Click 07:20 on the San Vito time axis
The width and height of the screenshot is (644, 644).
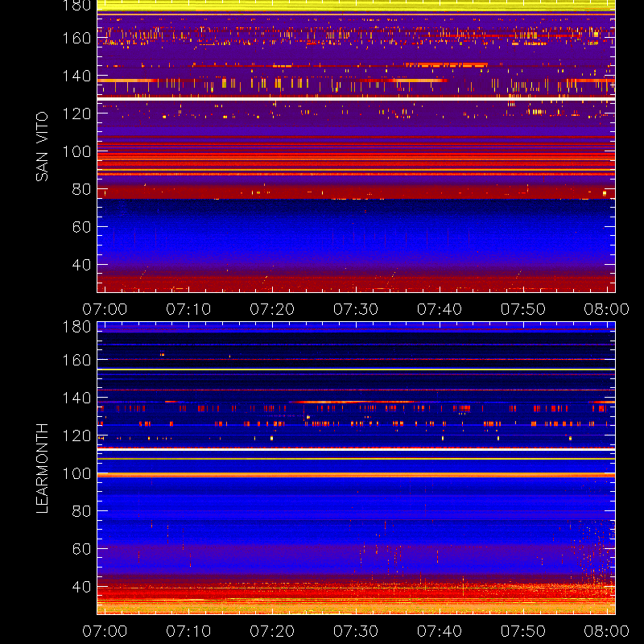(272, 309)
